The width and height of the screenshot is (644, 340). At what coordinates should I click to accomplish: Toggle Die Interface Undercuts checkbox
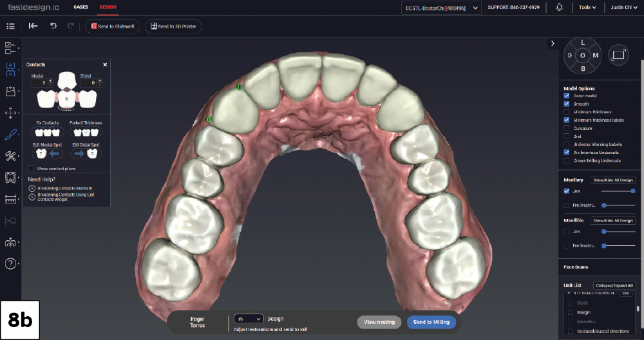[x=566, y=153]
